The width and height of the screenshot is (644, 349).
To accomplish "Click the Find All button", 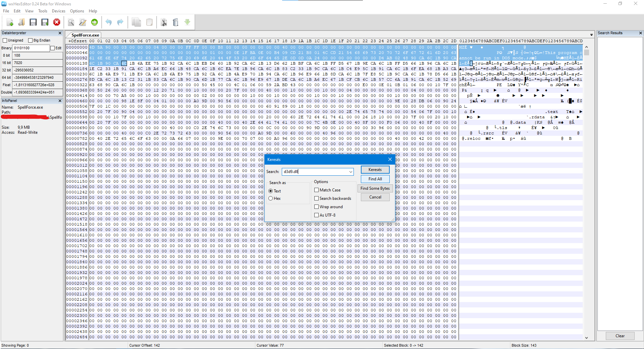I will click(375, 179).
